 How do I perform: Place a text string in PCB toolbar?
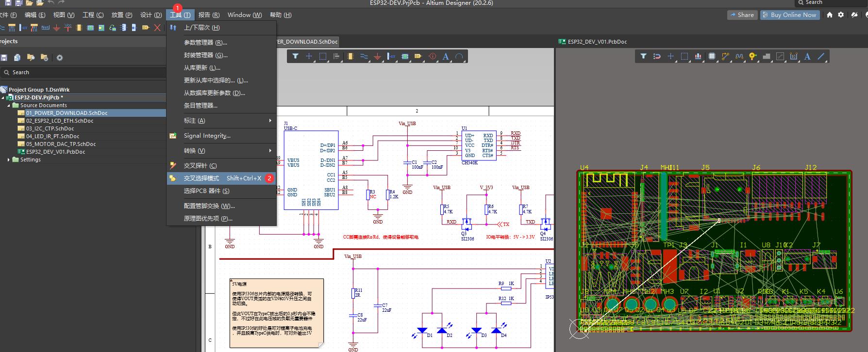(x=807, y=57)
